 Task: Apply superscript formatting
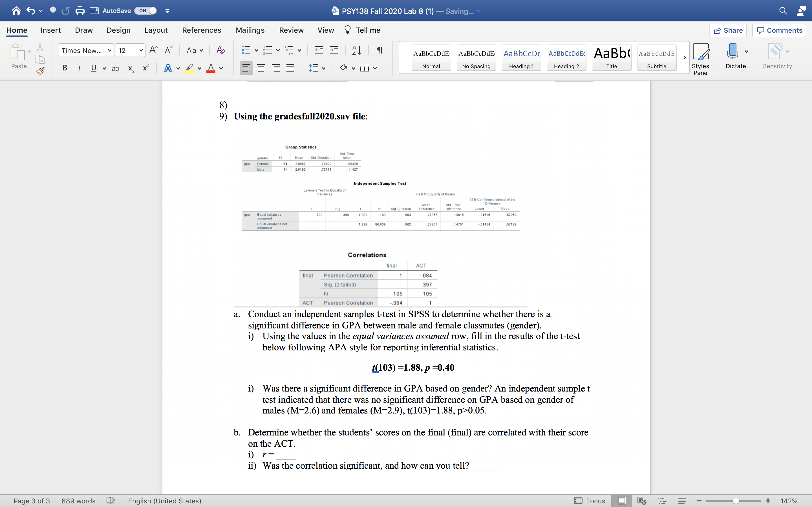[x=145, y=68]
